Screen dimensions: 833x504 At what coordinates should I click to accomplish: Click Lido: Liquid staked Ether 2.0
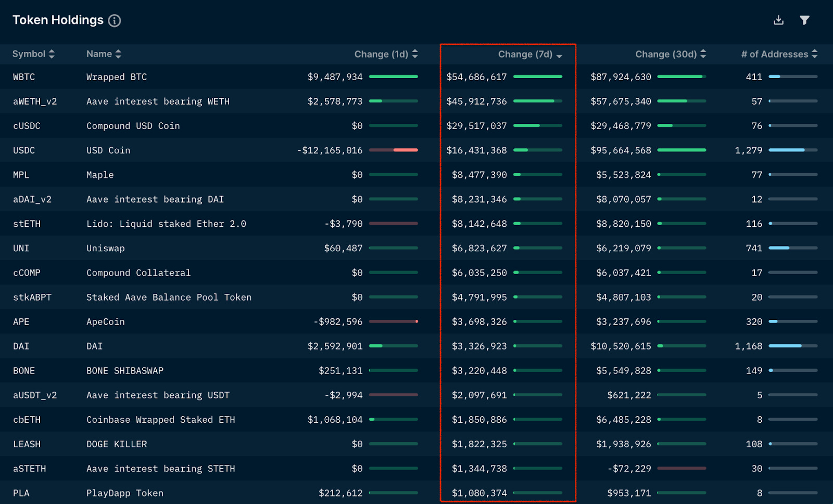(x=166, y=224)
